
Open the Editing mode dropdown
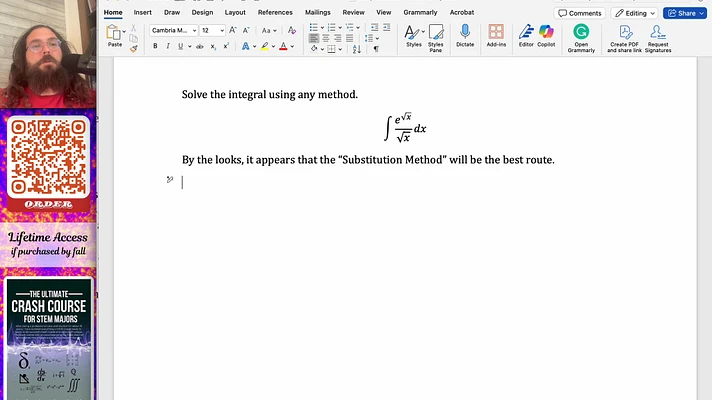(x=635, y=13)
